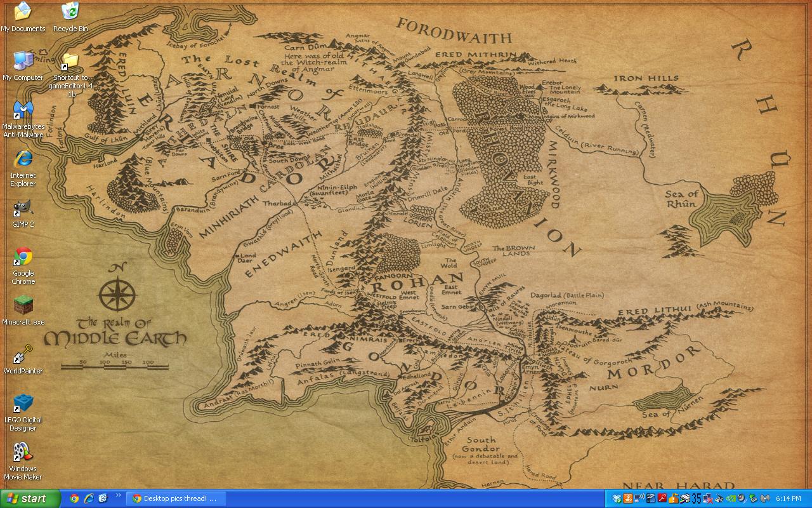Click the OpenOffice Quickstarter tray icon
Screen dimensions: 812x508
point(651,498)
